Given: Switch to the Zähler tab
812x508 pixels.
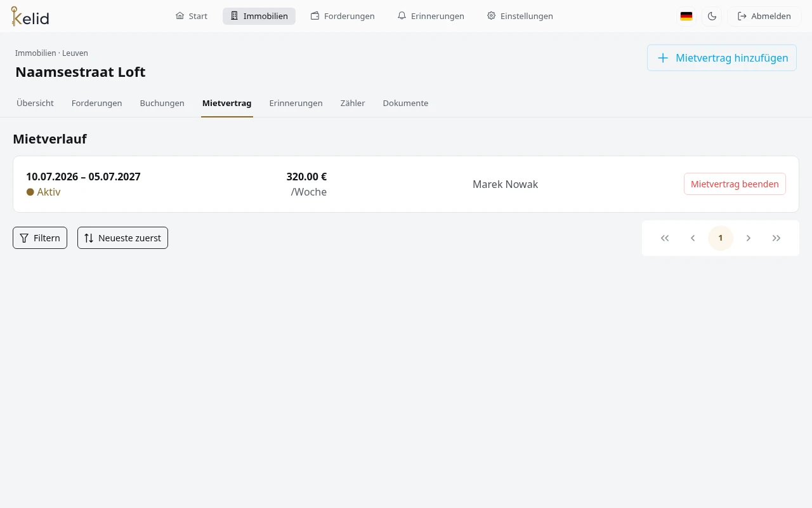Looking at the screenshot, I should [x=353, y=103].
